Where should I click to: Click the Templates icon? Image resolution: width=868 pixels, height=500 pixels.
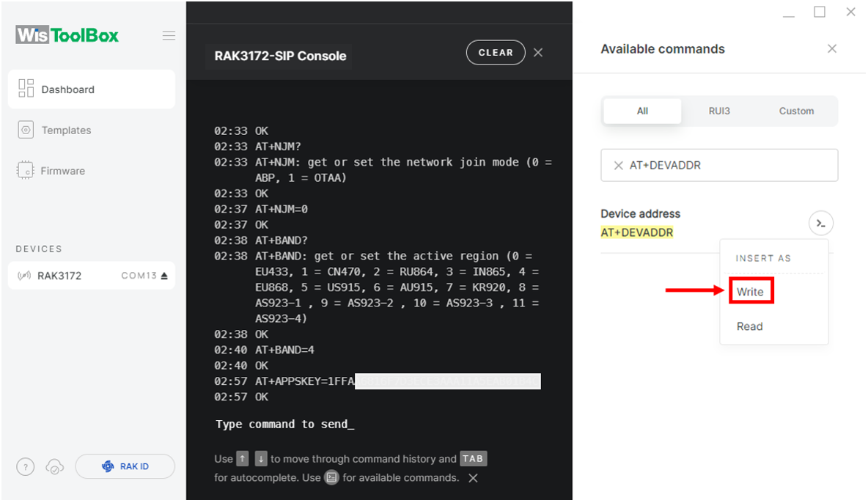click(26, 130)
